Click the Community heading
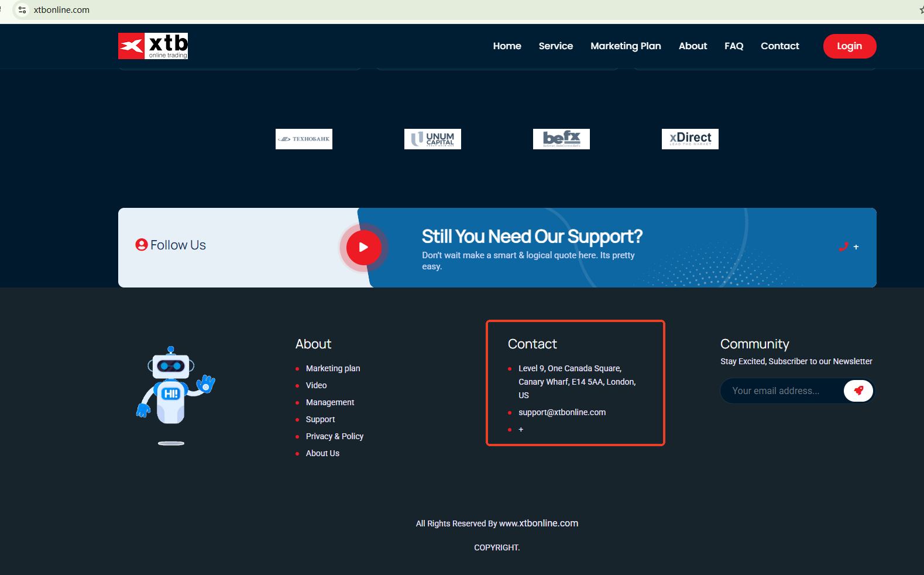 point(754,344)
